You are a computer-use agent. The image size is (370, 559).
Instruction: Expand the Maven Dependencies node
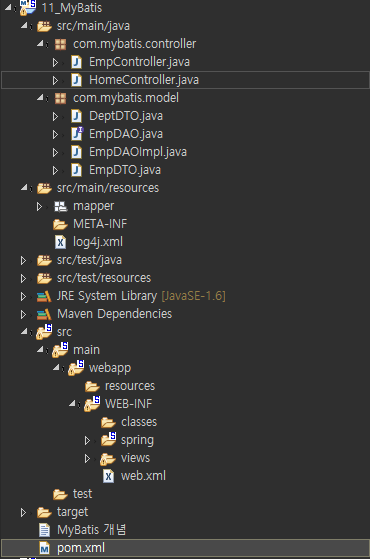click(x=23, y=314)
